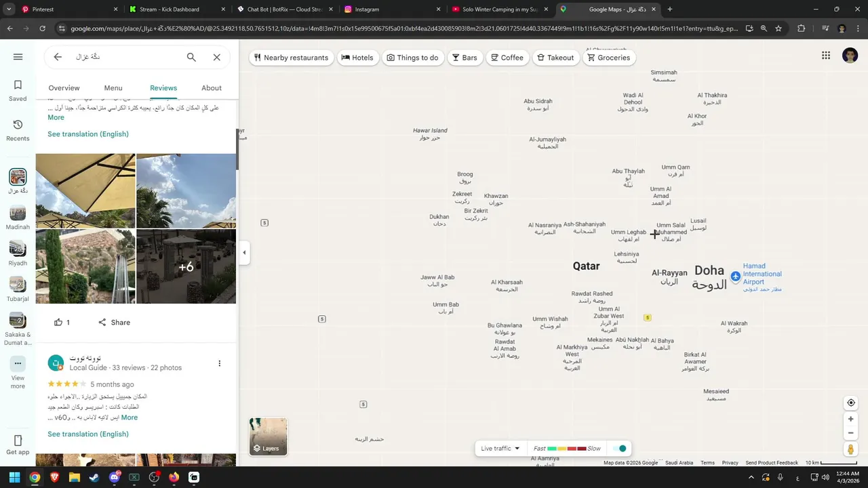Click the second See translation (English) link
This screenshot has width=868, height=488.
88,434
